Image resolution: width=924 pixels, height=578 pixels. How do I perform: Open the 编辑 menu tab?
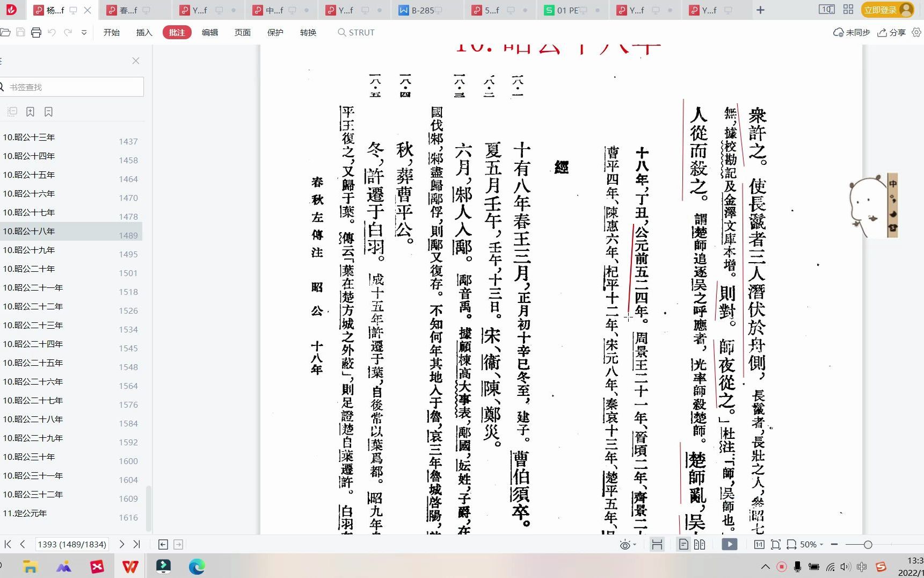click(x=210, y=32)
